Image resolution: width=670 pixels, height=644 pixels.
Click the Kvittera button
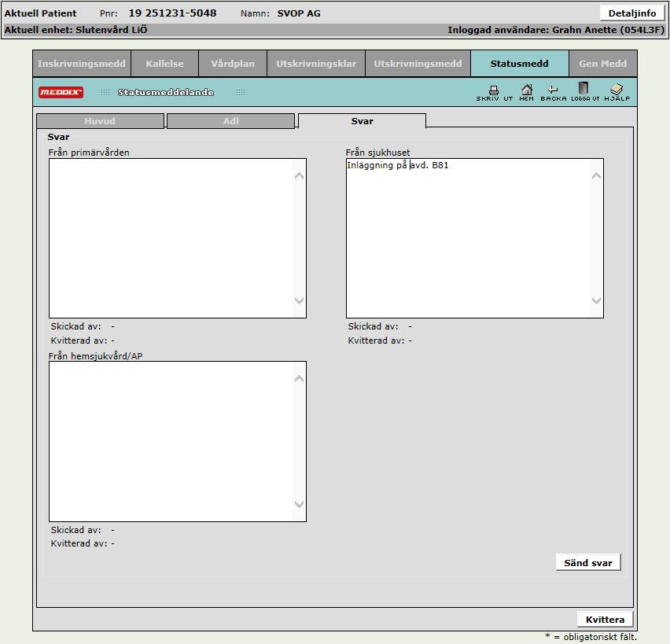pyautogui.click(x=605, y=619)
